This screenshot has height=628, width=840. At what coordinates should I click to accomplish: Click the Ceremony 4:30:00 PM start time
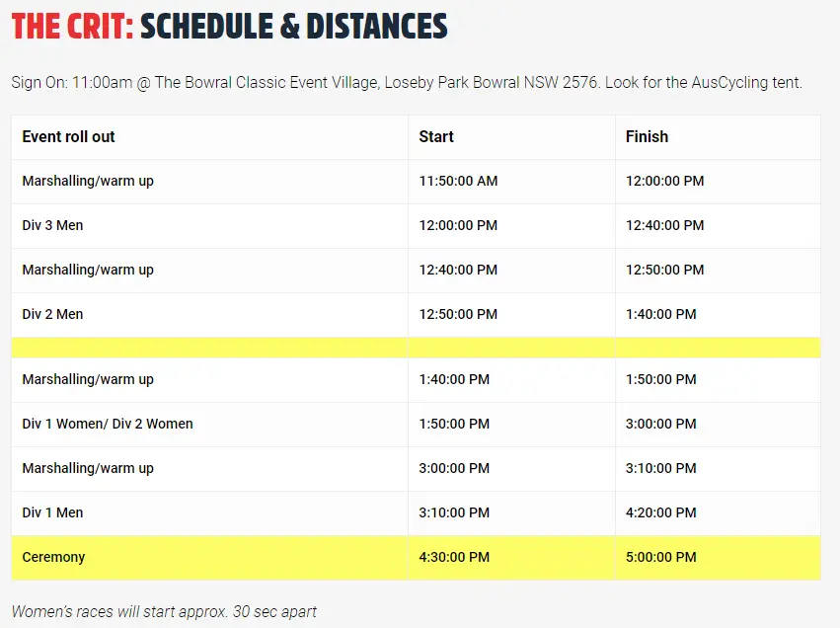click(454, 557)
